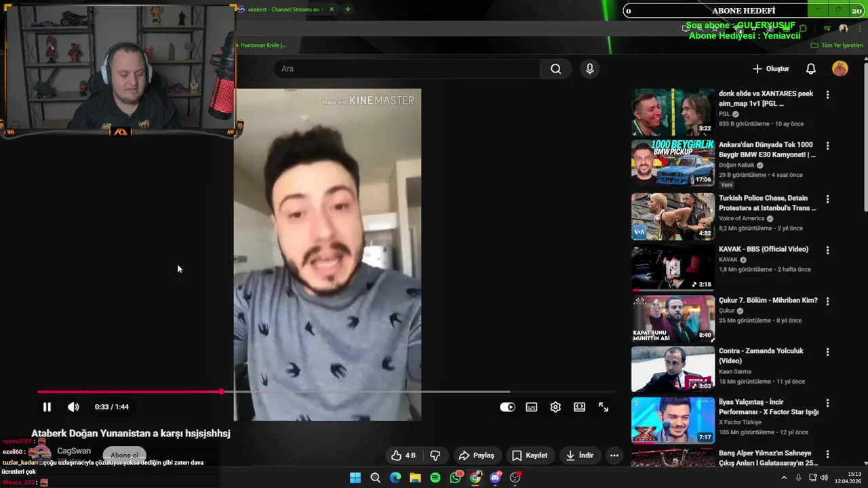Like the video with thumbs up

coord(403,455)
